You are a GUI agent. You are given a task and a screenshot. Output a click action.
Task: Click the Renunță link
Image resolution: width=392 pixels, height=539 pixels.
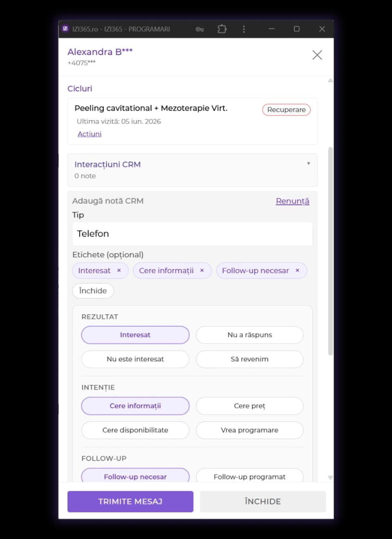click(292, 201)
